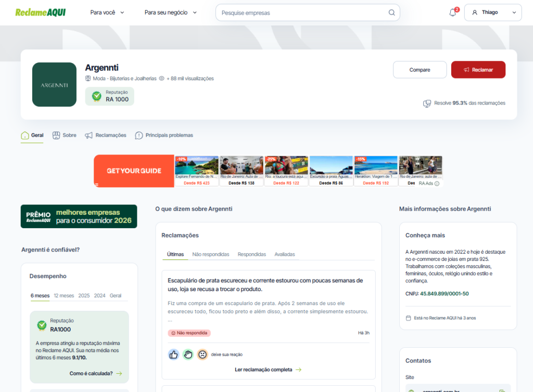Viewport: 533px width, 392px height.
Task: Open the 'Desde R$ 86' ad thumbnail
Action: pos(331,171)
